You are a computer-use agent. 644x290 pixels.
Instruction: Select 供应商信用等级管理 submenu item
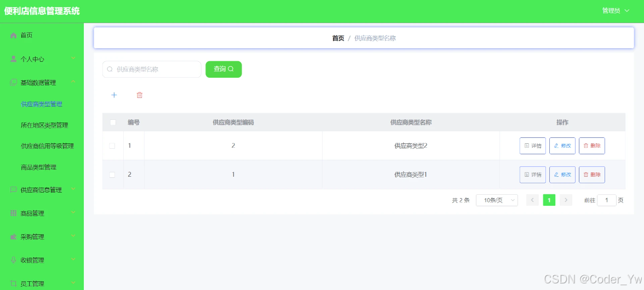[47, 146]
